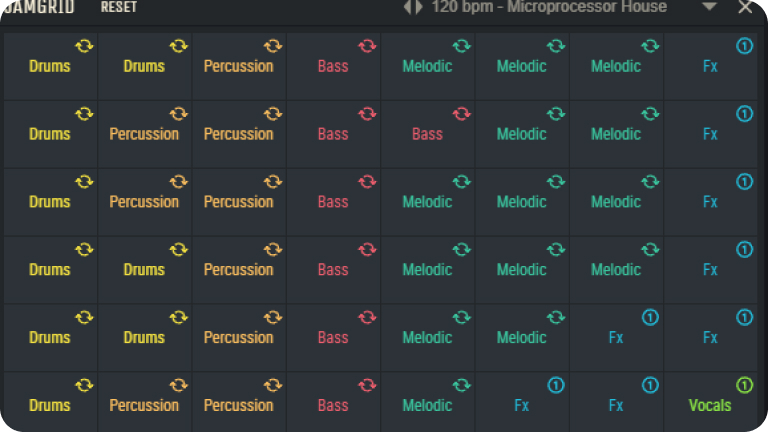This screenshot has height=432, width=768.
Task: Click the '120 bpm - Microprocessor House' preset name
Action: [549, 7]
